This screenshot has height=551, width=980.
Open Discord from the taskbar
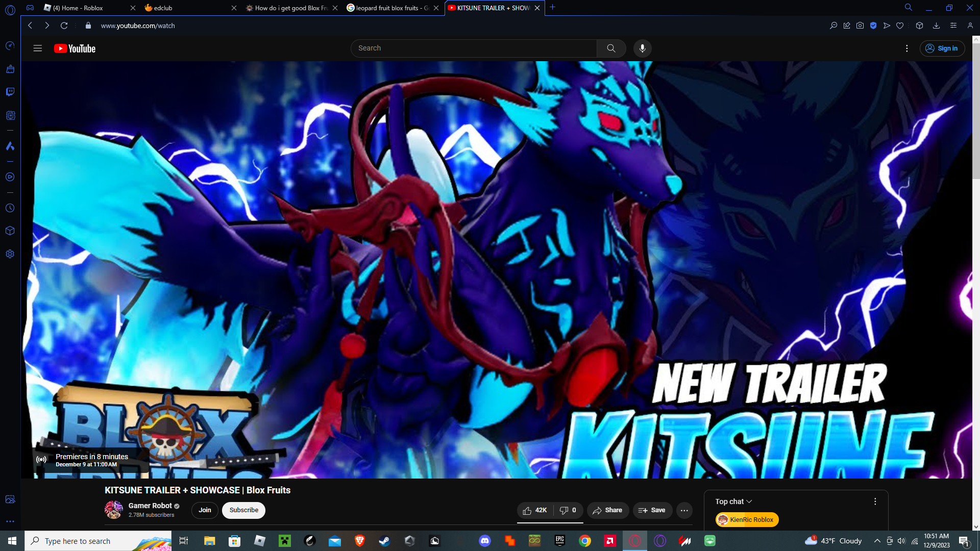(484, 541)
